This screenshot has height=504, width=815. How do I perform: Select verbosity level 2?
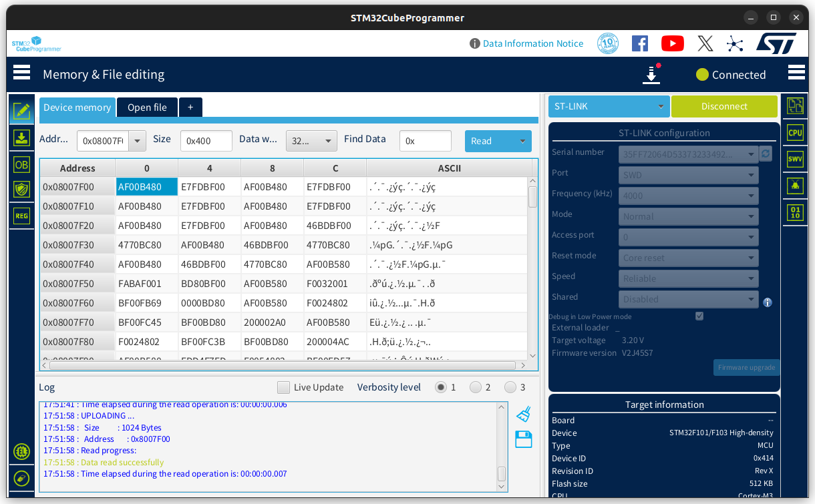point(476,387)
